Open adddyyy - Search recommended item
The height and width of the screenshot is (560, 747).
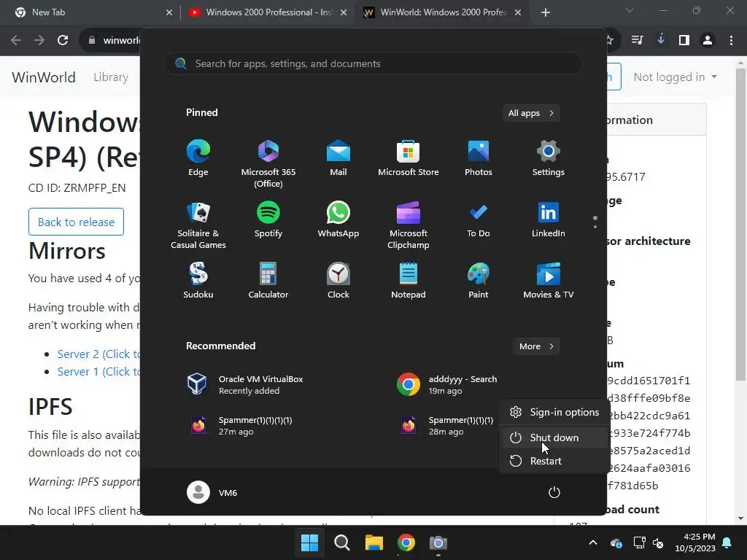[448, 385]
